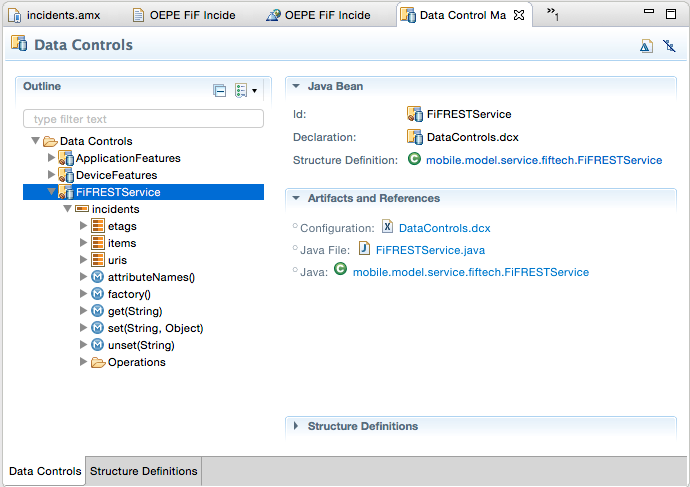The image size is (690, 487).
Task: Click the factory() method icon
Action: click(x=97, y=294)
